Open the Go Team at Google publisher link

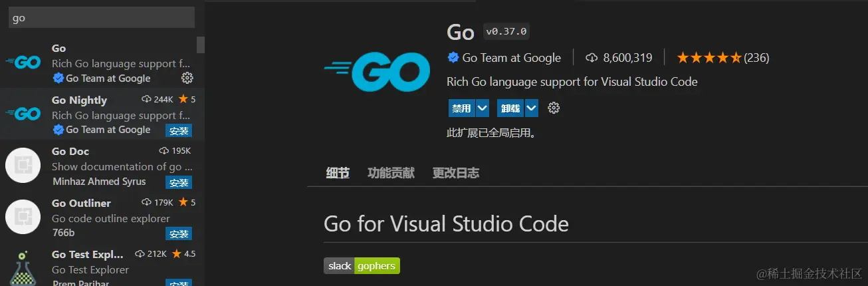[x=511, y=58]
